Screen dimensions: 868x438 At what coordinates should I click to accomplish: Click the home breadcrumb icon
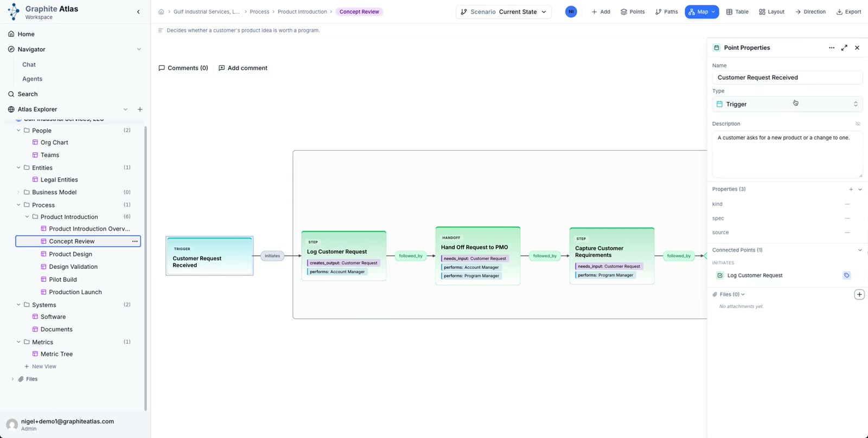(161, 11)
